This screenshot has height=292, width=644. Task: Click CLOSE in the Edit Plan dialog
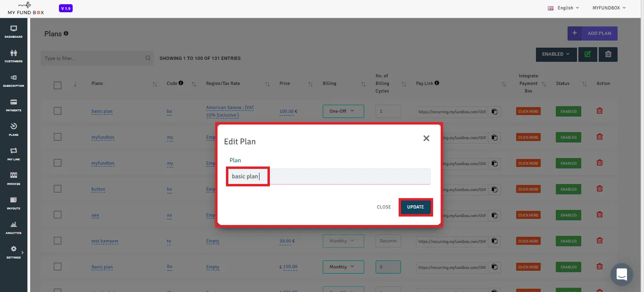[384, 207]
